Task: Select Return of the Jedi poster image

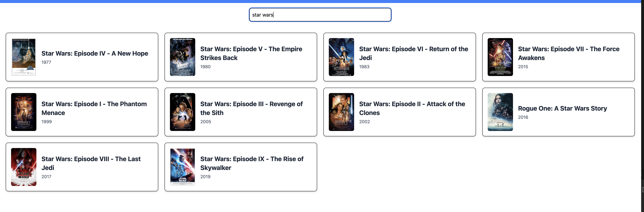Action: [x=341, y=57]
